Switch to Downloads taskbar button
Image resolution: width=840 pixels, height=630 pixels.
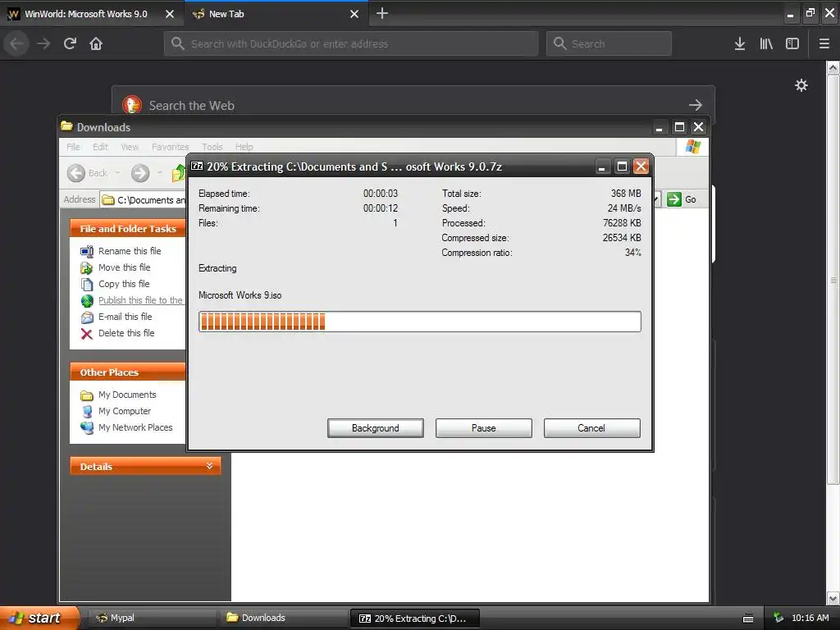(x=283, y=618)
